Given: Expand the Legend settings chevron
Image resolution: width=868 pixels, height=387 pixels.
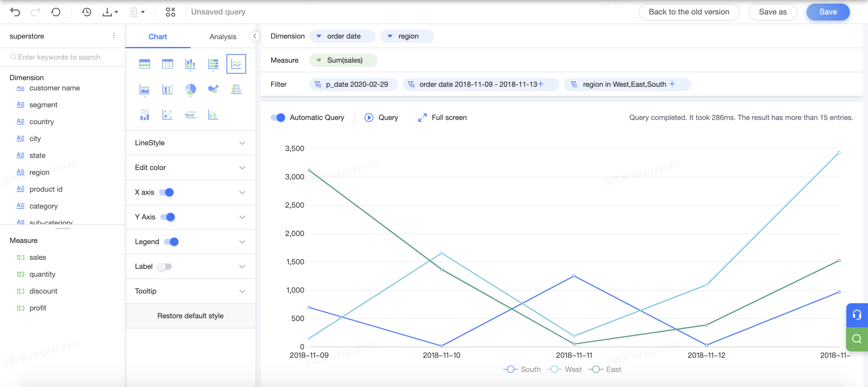Looking at the screenshot, I should pyautogui.click(x=242, y=242).
